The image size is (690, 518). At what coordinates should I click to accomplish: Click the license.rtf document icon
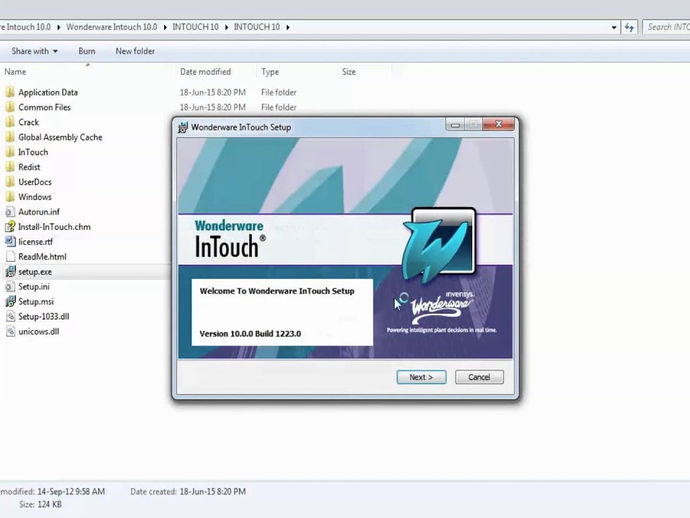click(10, 242)
